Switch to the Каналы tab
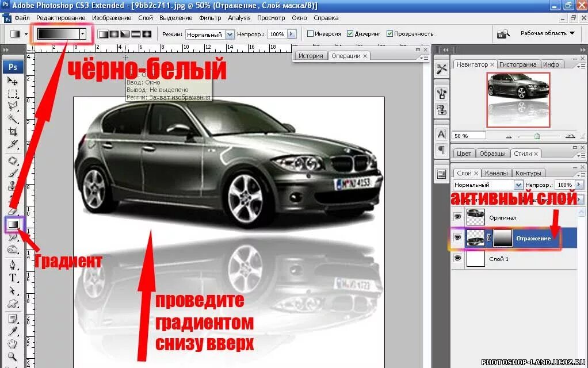The height and width of the screenshot is (368, 588). click(496, 173)
